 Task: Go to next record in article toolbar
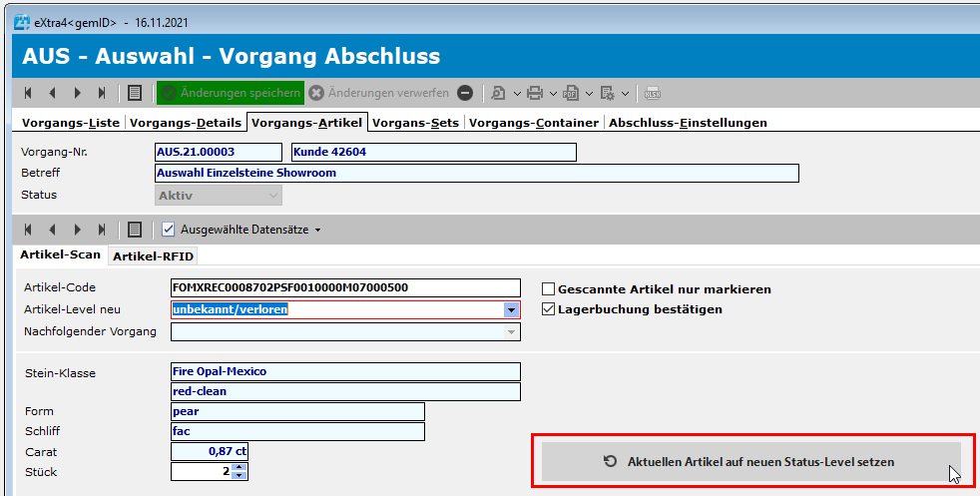tap(78, 230)
